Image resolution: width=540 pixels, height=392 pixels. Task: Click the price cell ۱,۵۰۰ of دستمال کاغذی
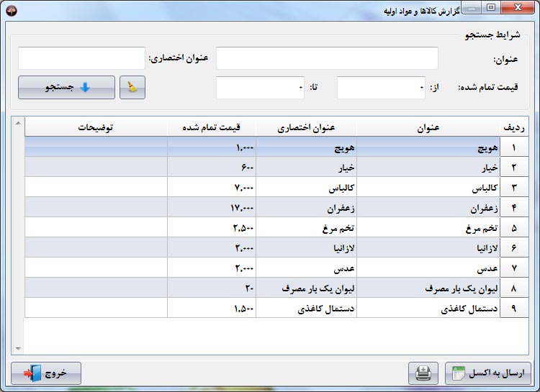[212, 308]
